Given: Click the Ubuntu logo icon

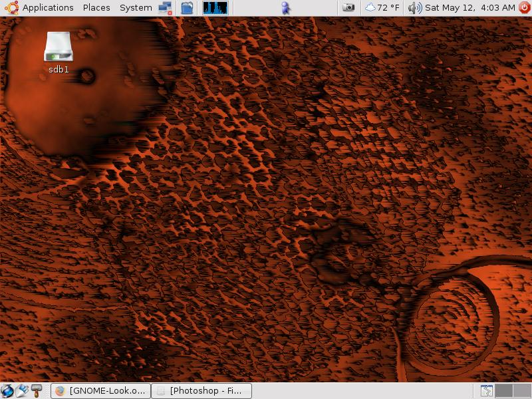Looking at the screenshot, I should point(11,7).
